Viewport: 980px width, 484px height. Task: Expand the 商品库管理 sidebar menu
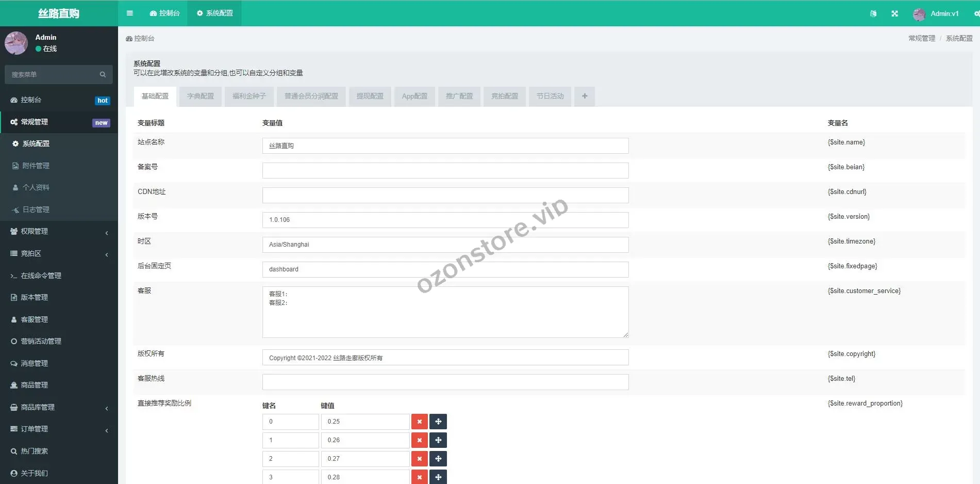59,408
